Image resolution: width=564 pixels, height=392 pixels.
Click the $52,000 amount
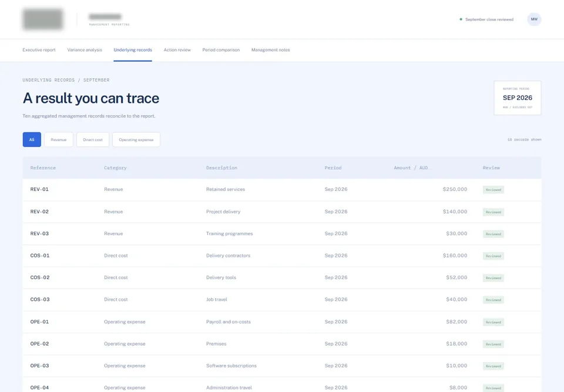click(x=456, y=277)
